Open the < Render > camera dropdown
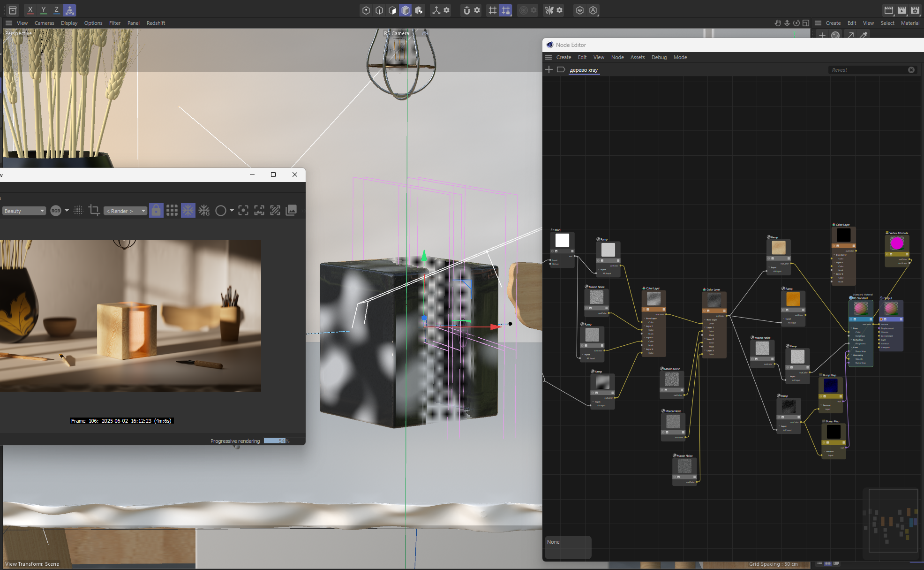This screenshot has width=924, height=570. [x=125, y=211]
